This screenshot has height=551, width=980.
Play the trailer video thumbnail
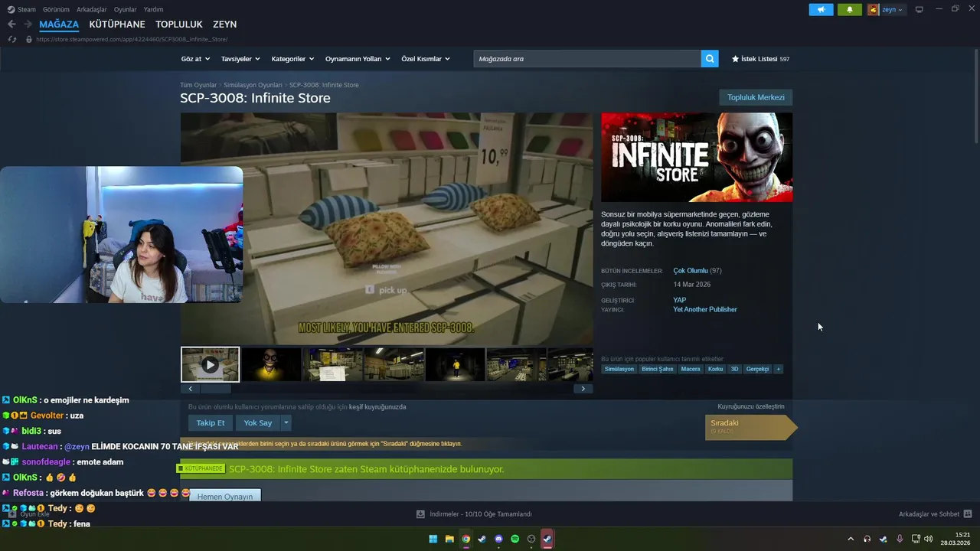pos(210,364)
